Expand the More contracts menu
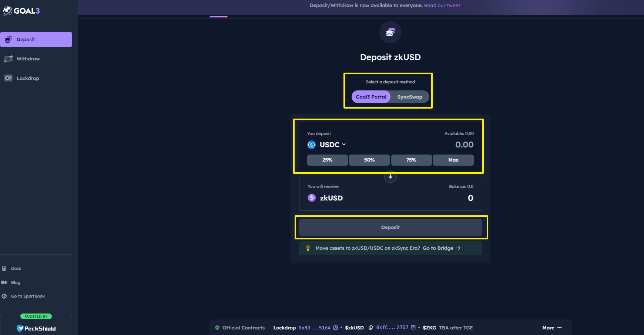 click(552, 328)
